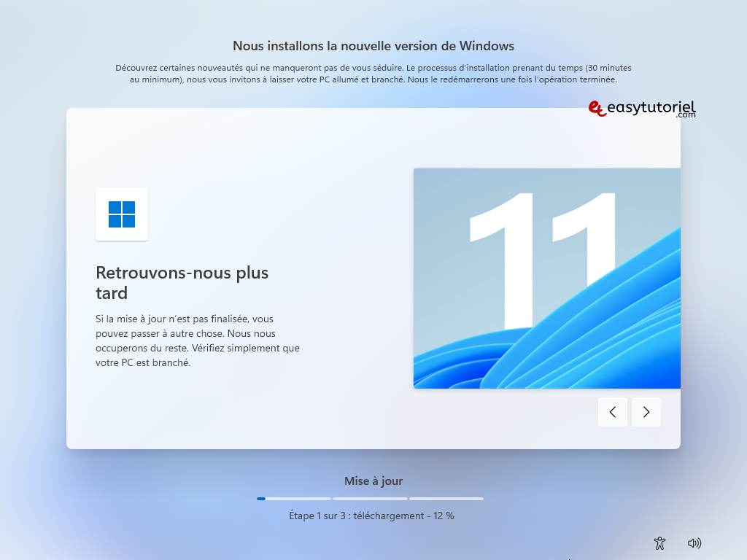
Task: Open the accessibility options icon
Action: click(659, 543)
